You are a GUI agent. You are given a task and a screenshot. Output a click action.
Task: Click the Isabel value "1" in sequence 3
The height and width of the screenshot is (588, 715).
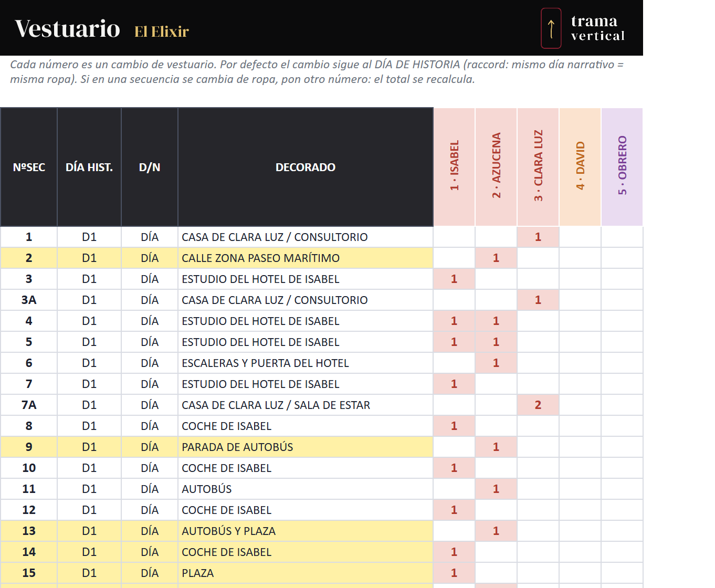click(x=454, y=279)
